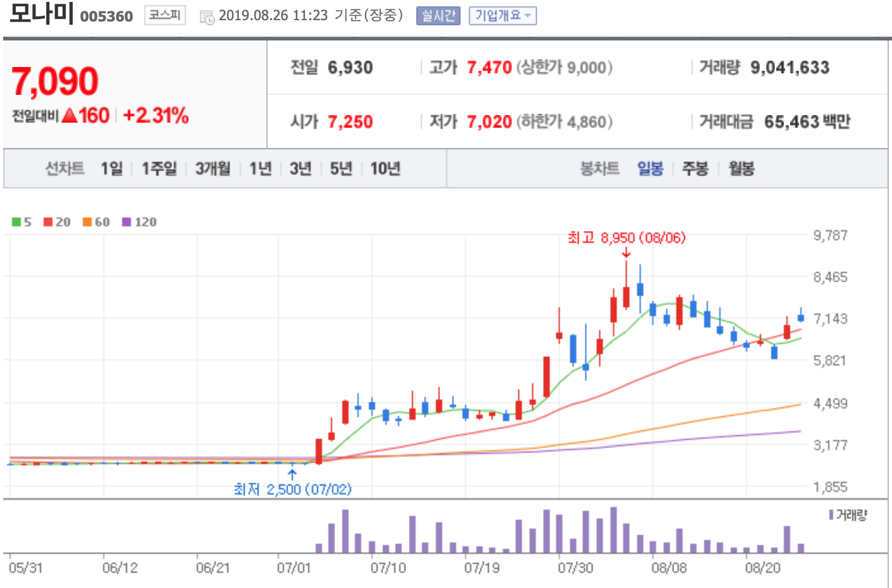Screen dimensions: 892x588
Task: Click the 전일대비 label
Action: [x=35, y=116]
